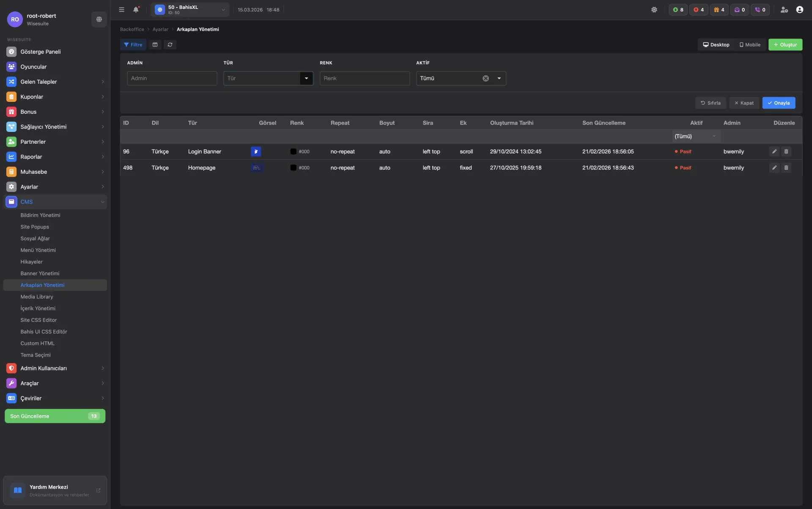The image size is (812, 509).
Task: Click the #000 color swatch of row 96
Action: coord(293,151)
